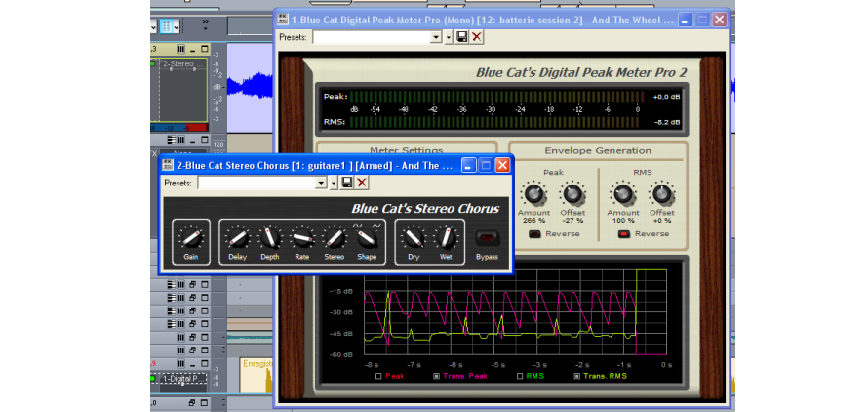Image resolution: width=868 pixels, height=412 pixels.
Task: Click the Gain knob in Stereo Chorus
Action: click(x=191, y=239)
